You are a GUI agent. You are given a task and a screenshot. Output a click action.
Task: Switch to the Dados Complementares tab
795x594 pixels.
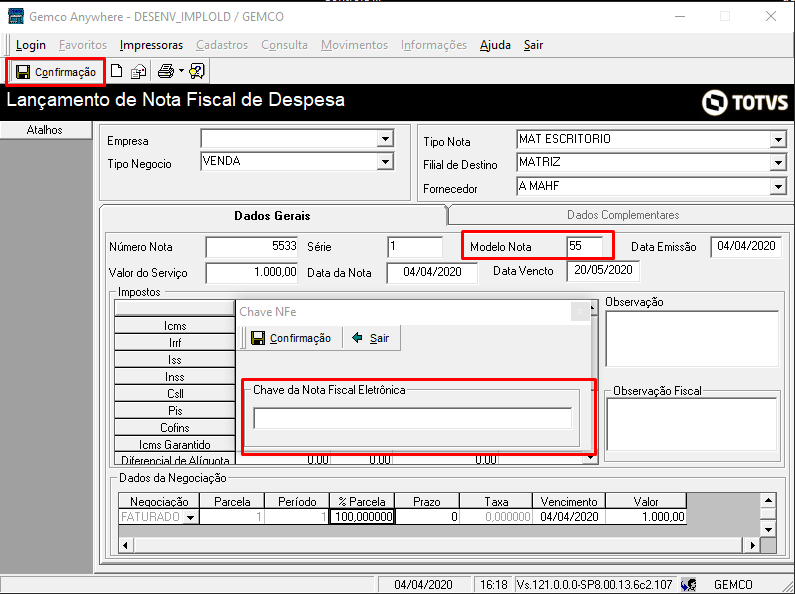pyautogui.click(x=623, y=215)
